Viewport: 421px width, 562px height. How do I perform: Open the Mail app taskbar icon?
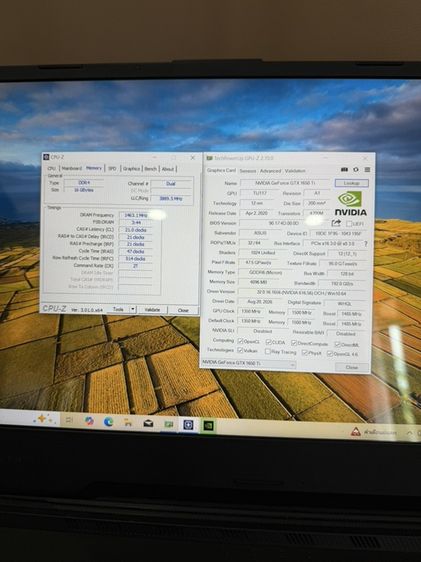(148, 424)
